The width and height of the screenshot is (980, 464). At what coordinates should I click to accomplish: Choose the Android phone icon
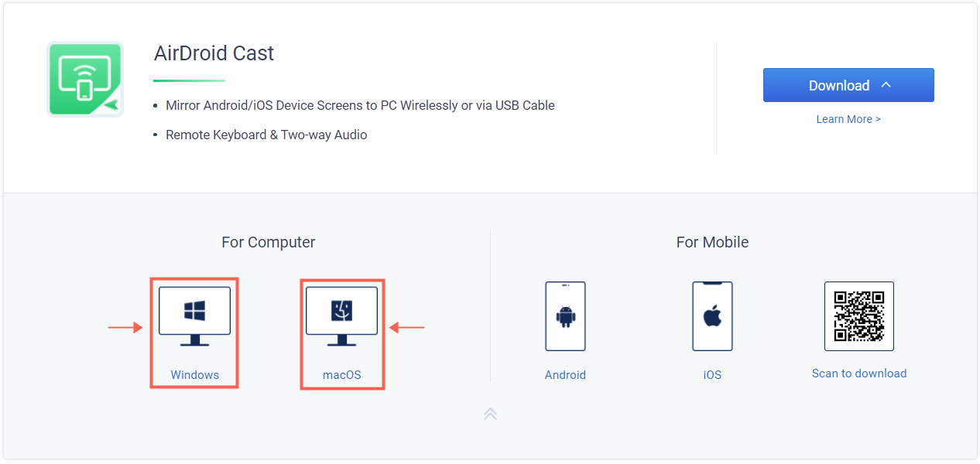point(565,316)
